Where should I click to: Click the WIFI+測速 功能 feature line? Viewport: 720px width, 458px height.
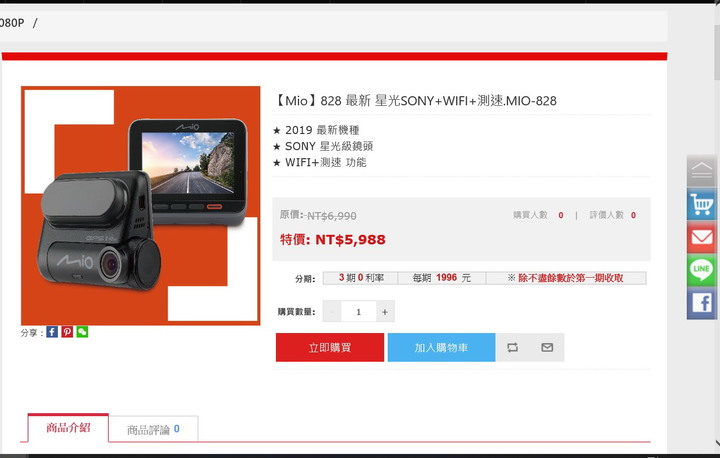pos(320,162)
